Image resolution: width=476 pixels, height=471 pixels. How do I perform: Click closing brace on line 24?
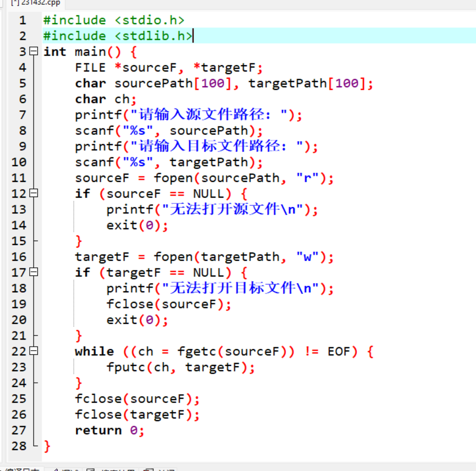78,383
